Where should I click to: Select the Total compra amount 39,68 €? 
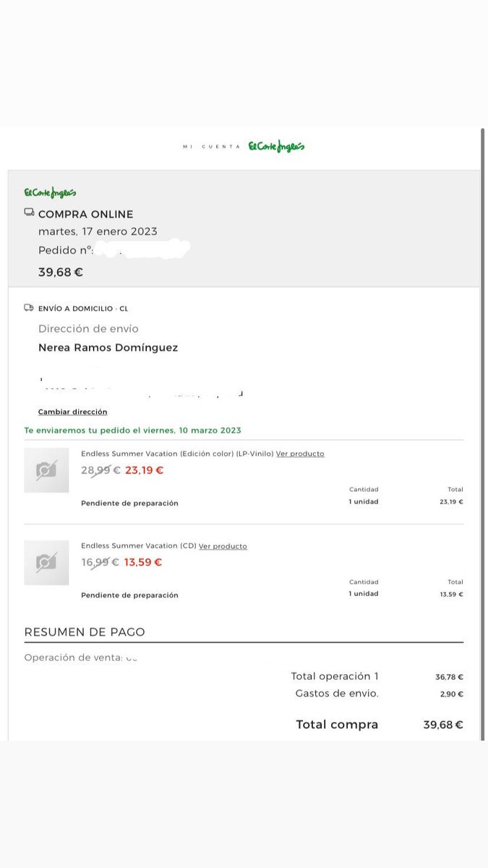click(443, 725)
